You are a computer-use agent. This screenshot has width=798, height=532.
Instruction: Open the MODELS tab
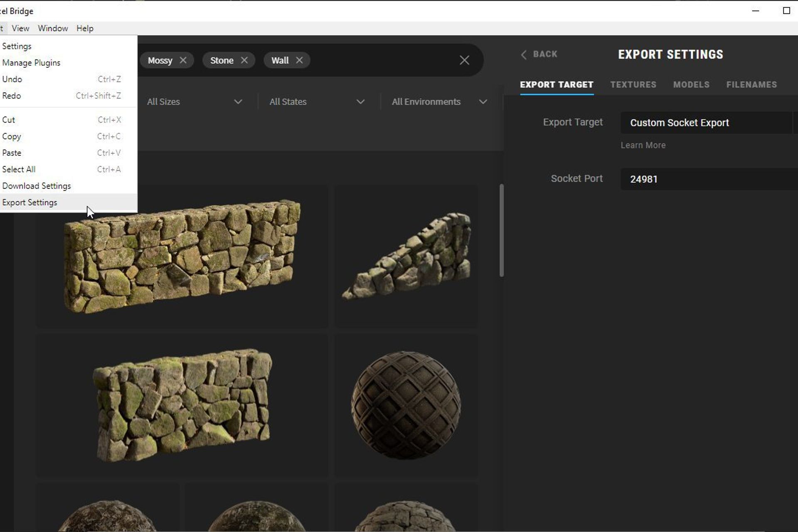[x=691, y=84]
